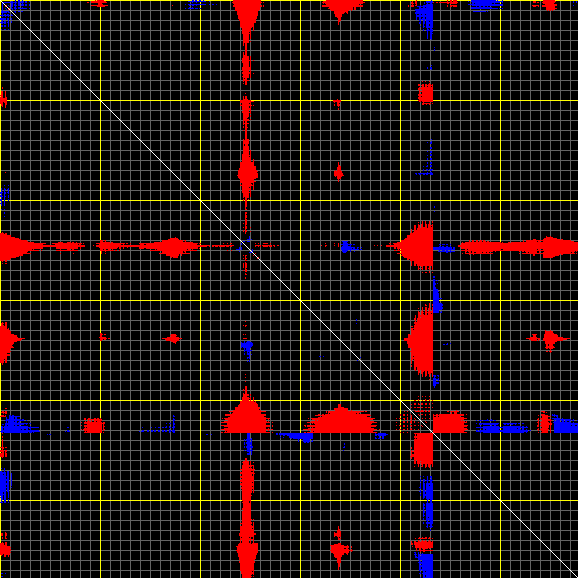Select the red half-dome left of the vertical blue strip
Screen dimensions: 578x578
(x=419, y=341)
